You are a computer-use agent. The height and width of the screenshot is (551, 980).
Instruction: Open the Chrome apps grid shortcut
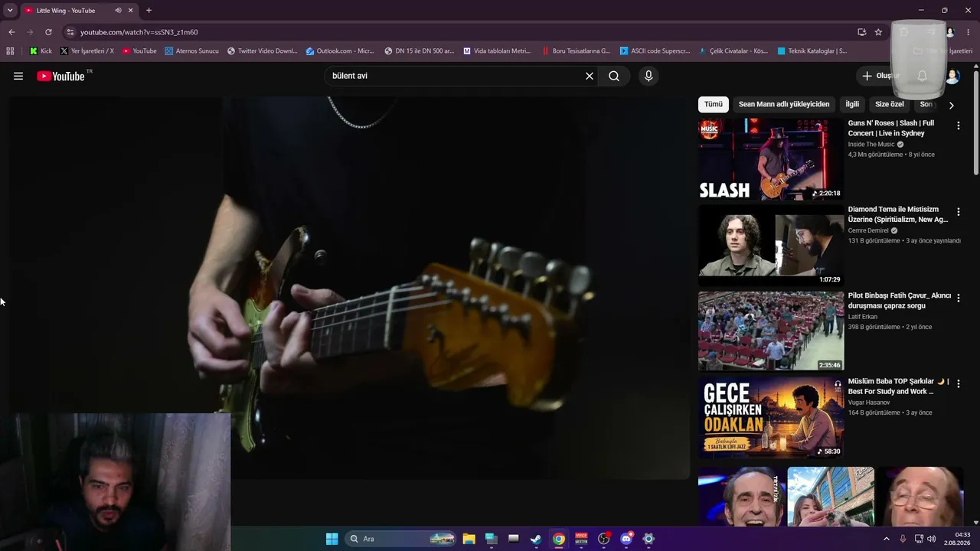click(x=10, y=51)
